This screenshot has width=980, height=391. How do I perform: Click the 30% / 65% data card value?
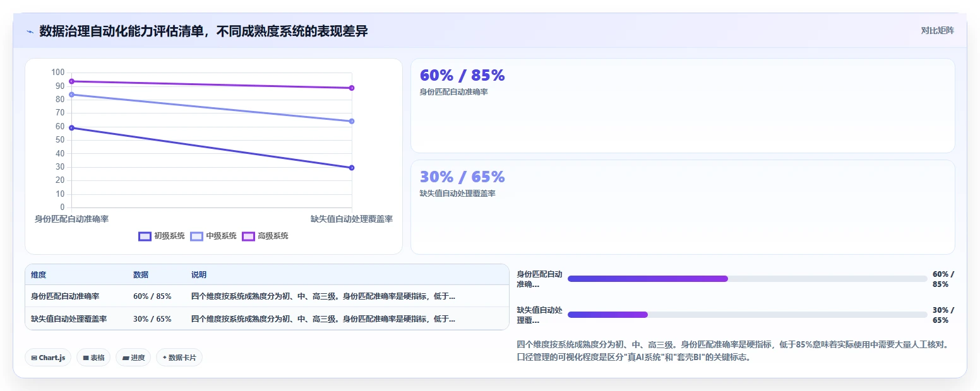tap(462, 177)
